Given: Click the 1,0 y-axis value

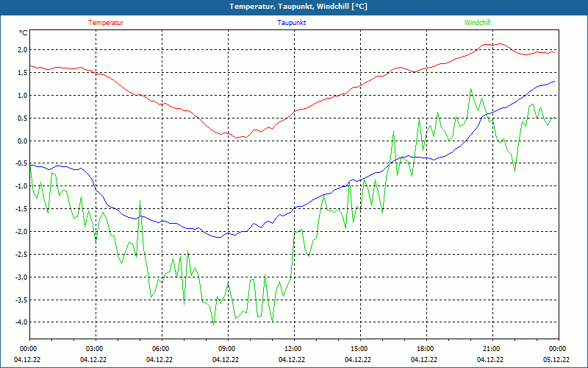Looking at the screenshot, I should pyautogui.click(x=23, y=96).
